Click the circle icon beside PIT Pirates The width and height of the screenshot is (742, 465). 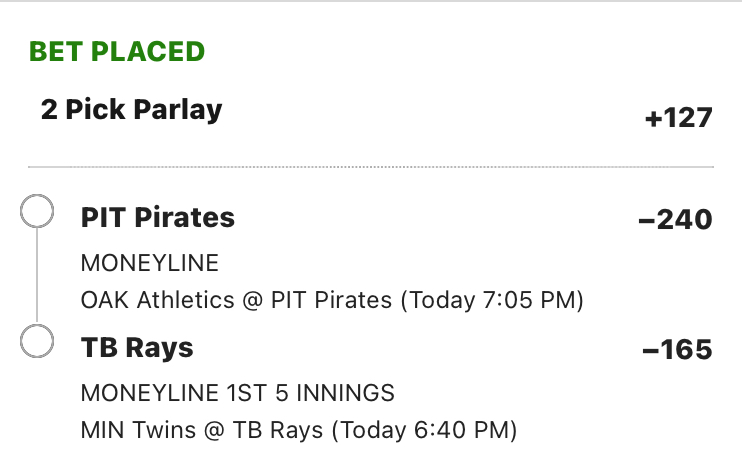(37, 213)
